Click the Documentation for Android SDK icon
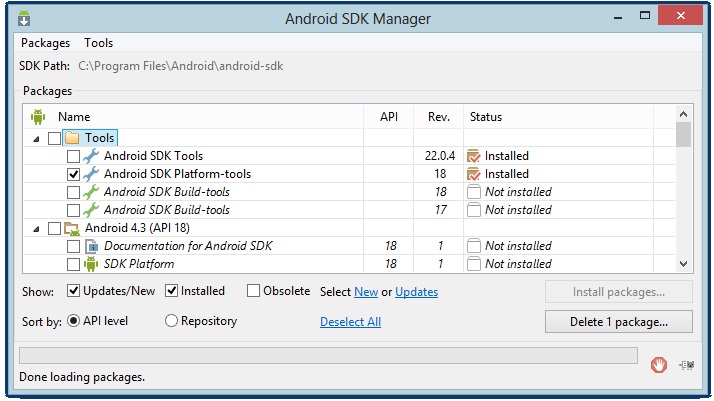The width and height of the screenshot is (714, 401). coord(92,246)
